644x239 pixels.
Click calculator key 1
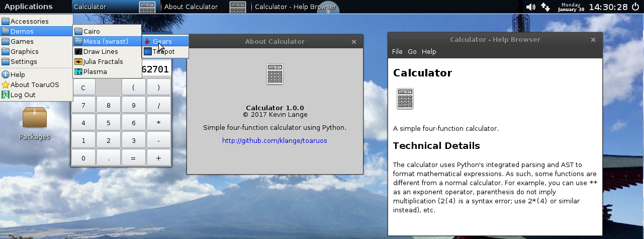[x=83, y=140]
